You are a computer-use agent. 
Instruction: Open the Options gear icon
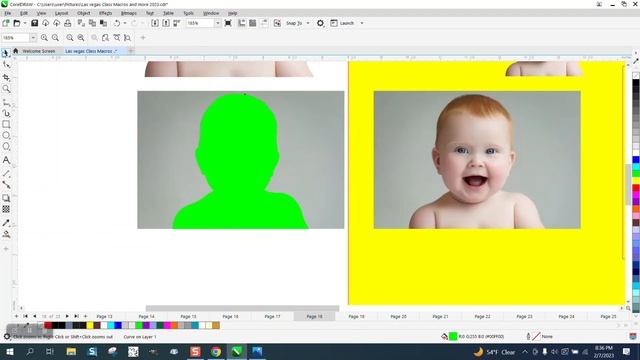pyautogui.click(x=320, y=23)
